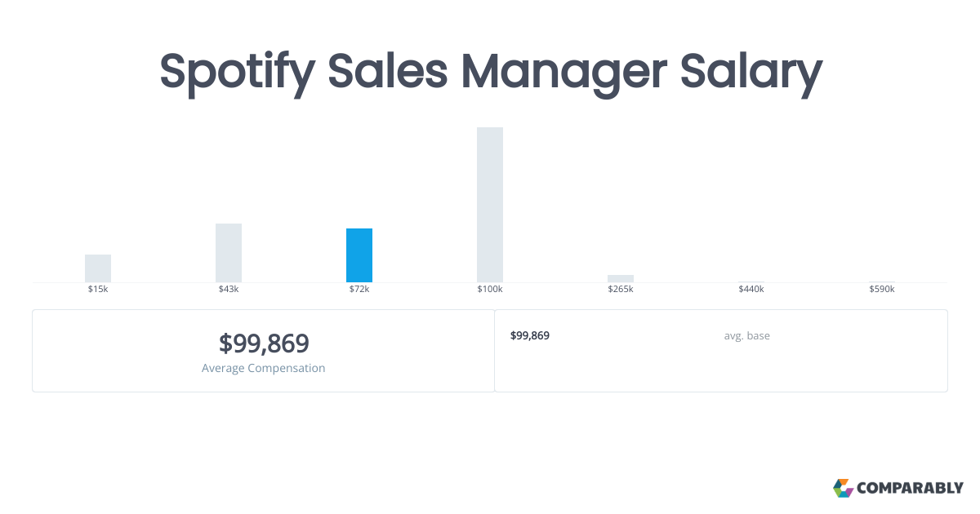Select the highlighted blue $72k bar

click(359, 255)
